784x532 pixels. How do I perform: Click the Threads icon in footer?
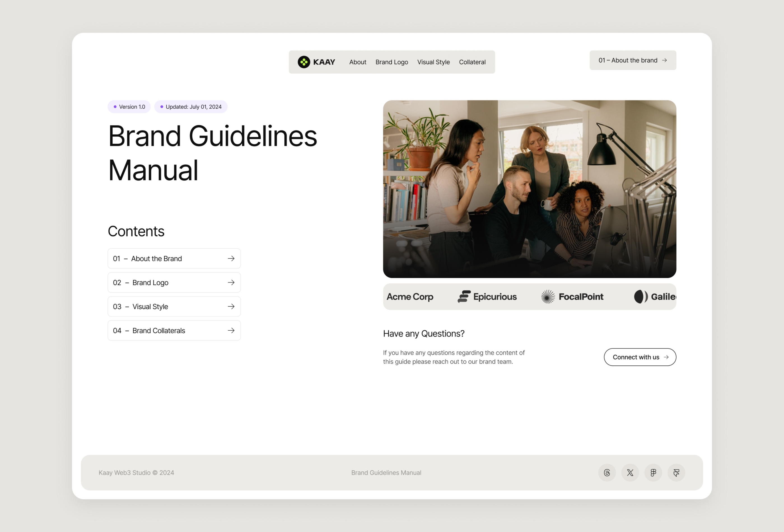pyautogui.click(x=606, y=472)
